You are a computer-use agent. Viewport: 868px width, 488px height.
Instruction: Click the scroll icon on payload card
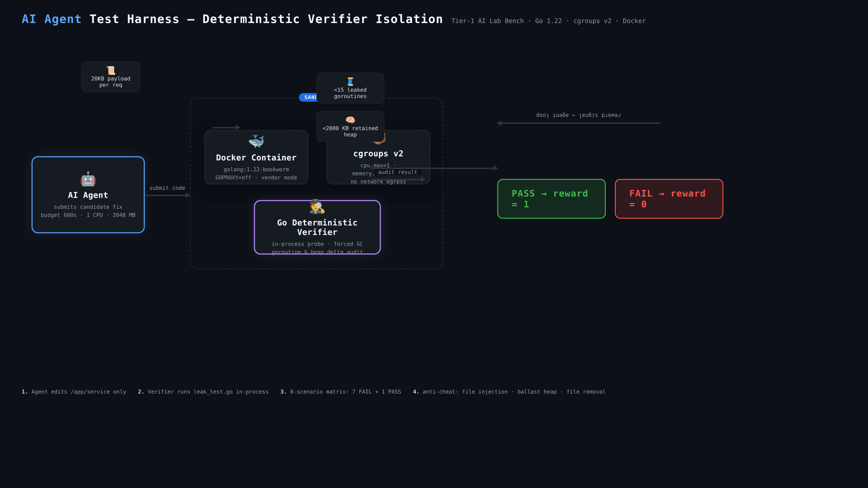pyautogui.click(x=111, y=70)
